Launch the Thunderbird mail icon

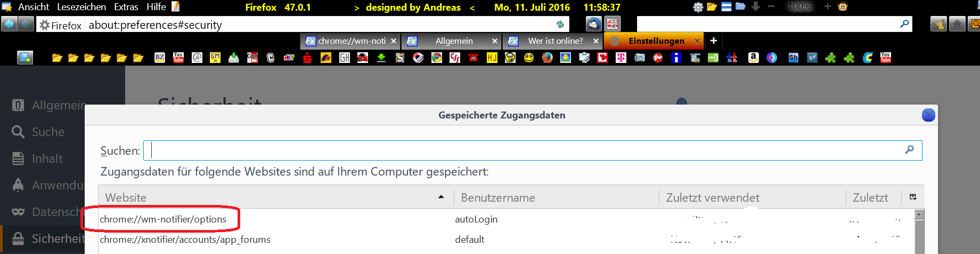click(594, 24)
